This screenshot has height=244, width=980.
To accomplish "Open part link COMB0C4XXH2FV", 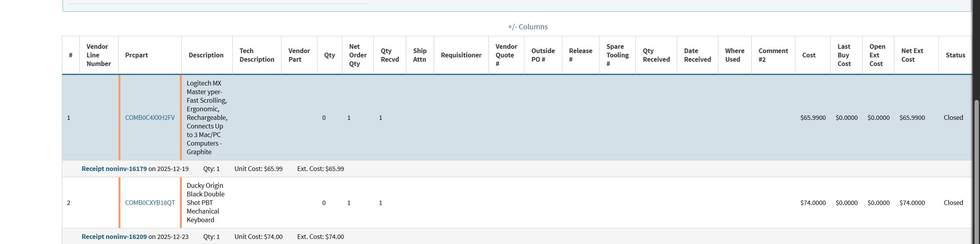I will (150, 118).
